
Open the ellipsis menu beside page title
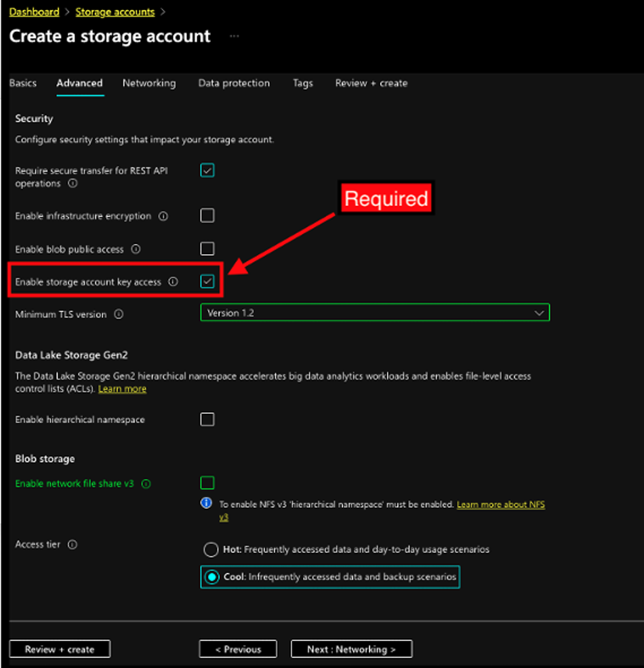pyautogui.click(x=234, y=37)
